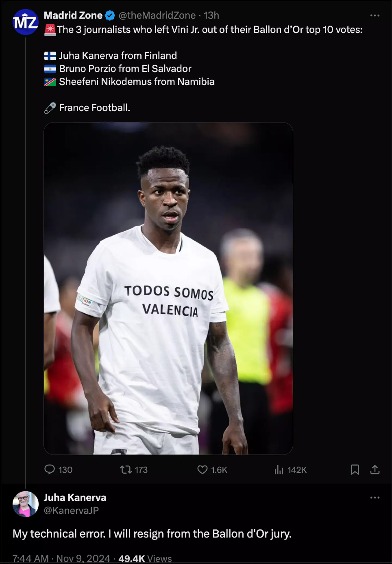Click the 49.4K Views count

click(145, 558)
